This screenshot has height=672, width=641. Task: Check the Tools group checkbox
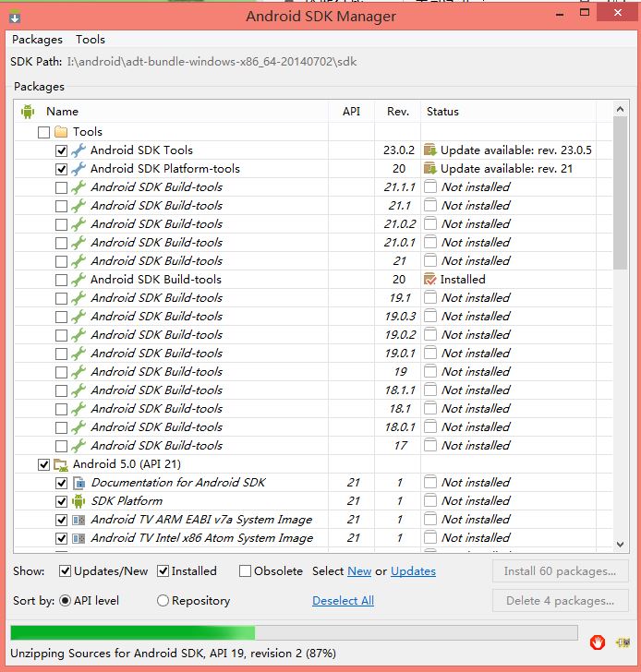coord(43,132)
